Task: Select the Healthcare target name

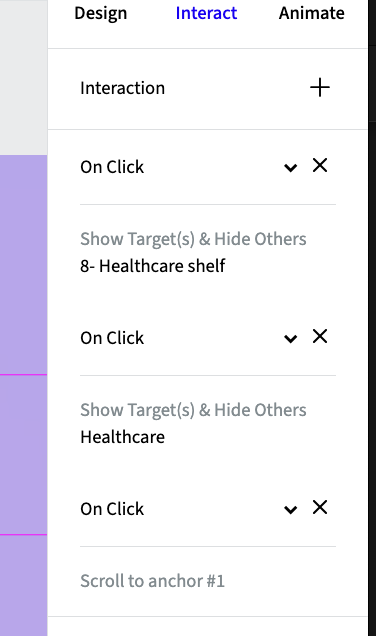Action: (x=122, y=437)
